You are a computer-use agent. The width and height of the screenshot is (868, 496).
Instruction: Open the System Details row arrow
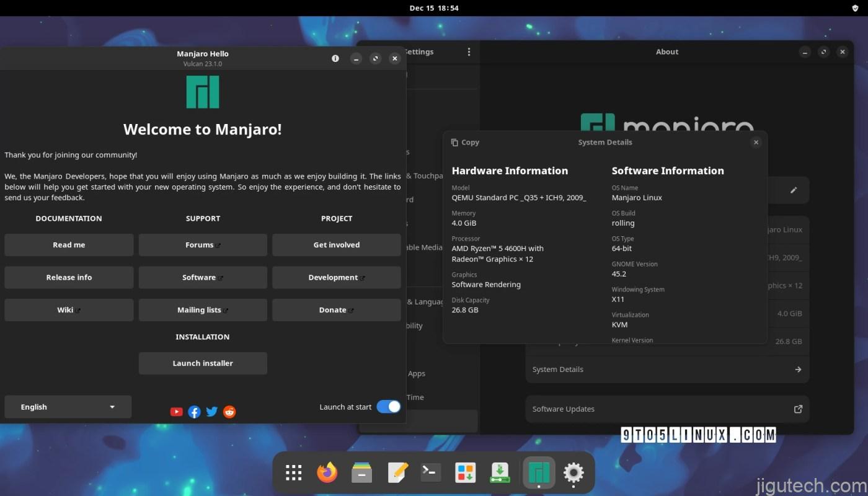(798, 370)
